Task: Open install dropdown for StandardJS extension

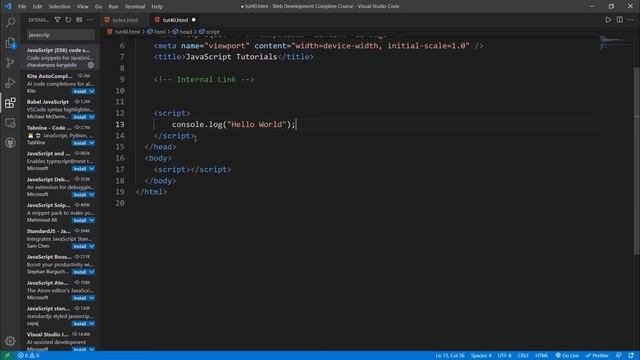Action: tap(92, 246)
